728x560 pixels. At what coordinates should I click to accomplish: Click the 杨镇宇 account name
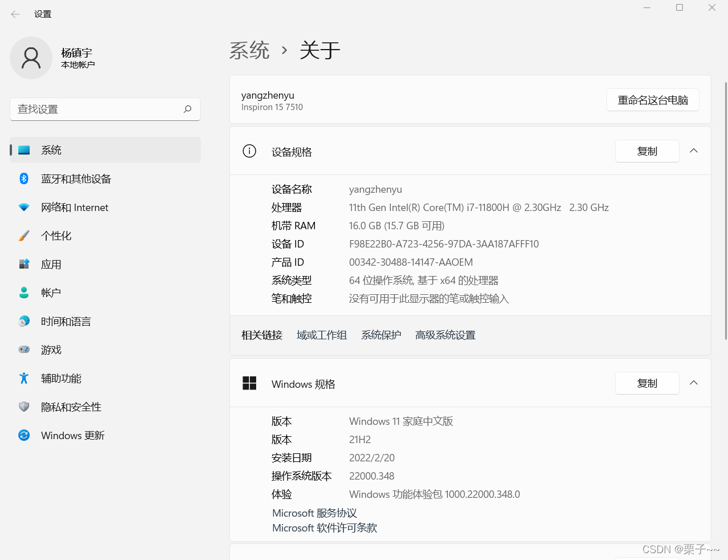click(x=76, y=52)
